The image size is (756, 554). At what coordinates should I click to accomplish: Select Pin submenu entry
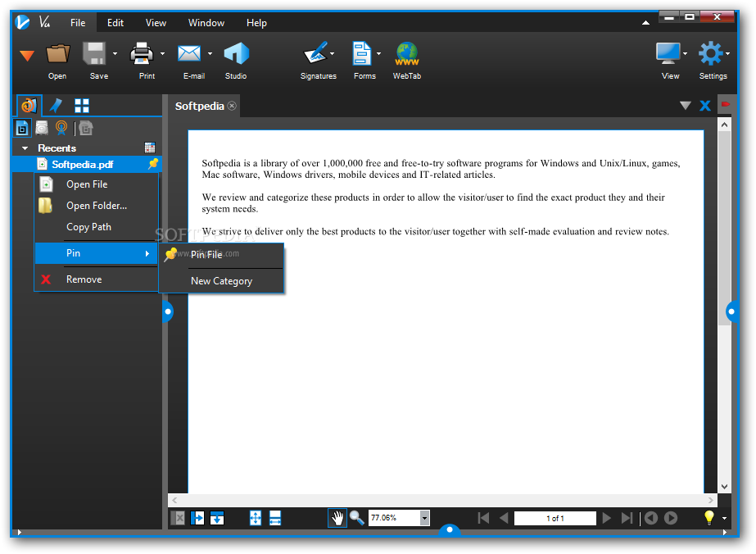click(97, 253)
